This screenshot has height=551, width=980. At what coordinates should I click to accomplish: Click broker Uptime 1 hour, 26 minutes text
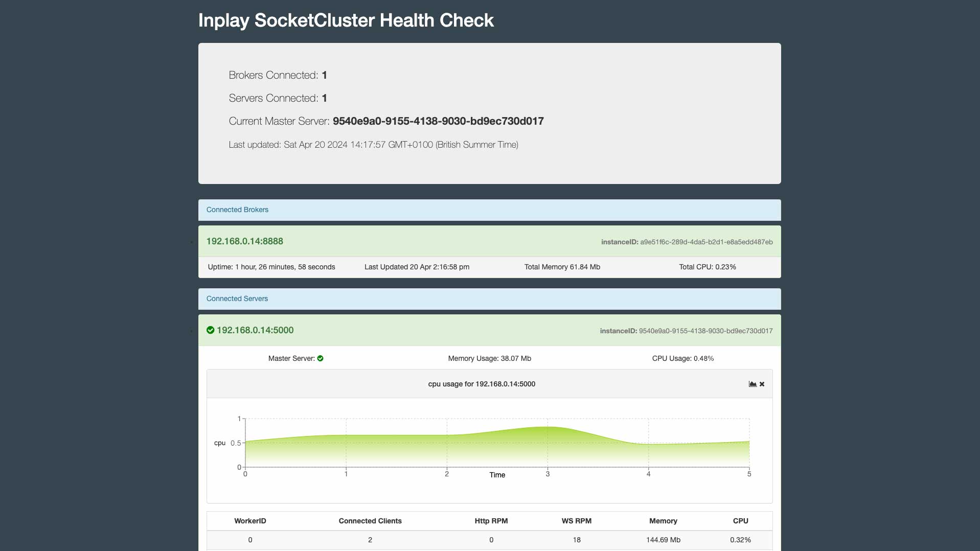271,267
